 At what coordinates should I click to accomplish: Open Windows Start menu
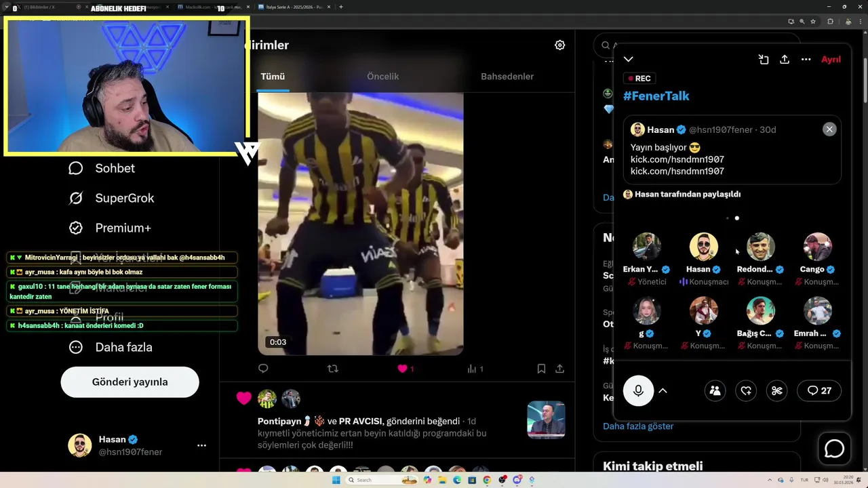tap(335, 480)
